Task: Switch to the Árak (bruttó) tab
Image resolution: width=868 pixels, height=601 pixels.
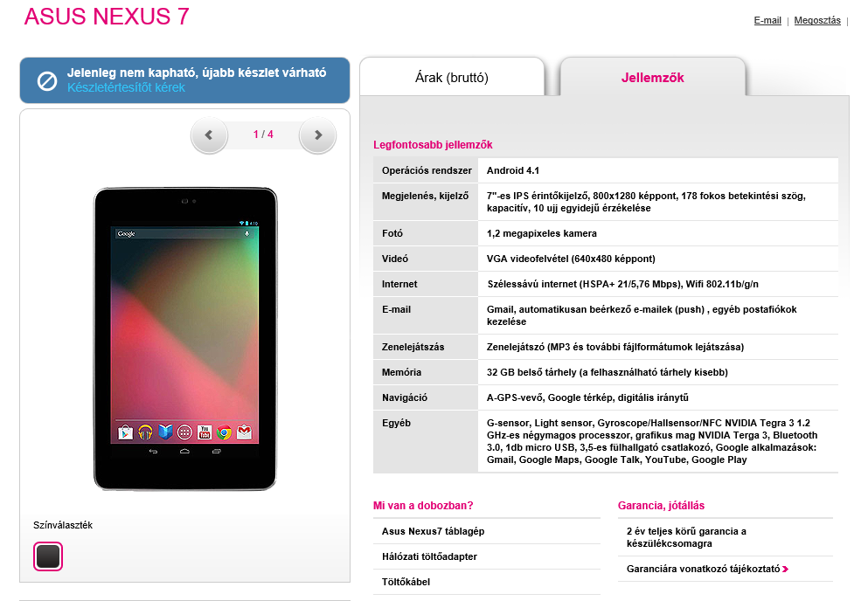Action: tap(452, 78)
